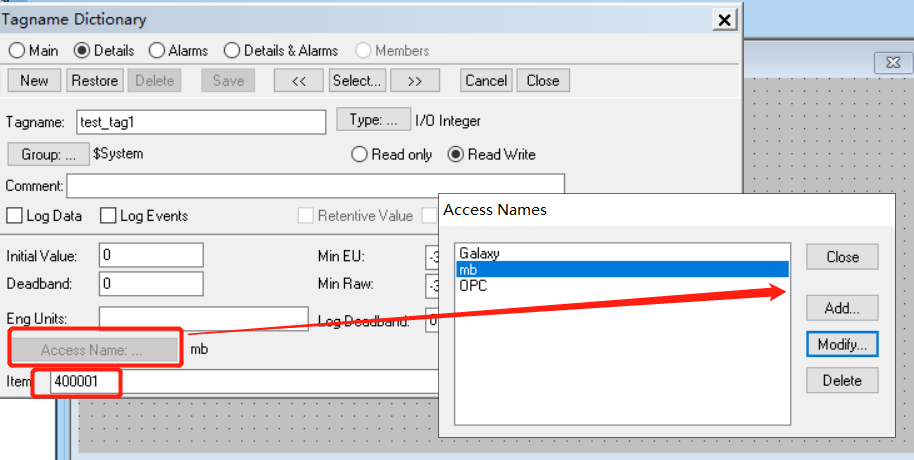Select mb in Access Names list
Screen dimensions: 914x460
(622, 269)
